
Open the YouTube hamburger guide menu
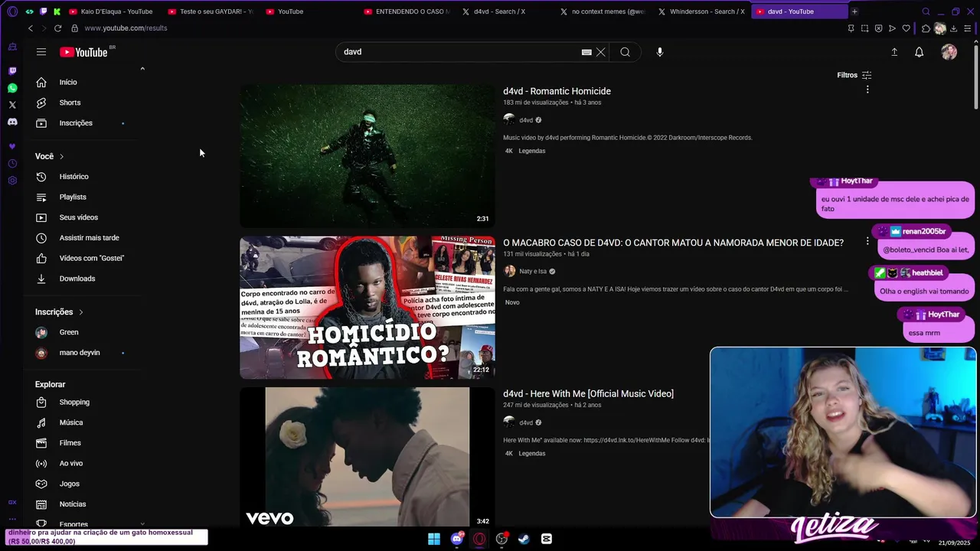41,52
